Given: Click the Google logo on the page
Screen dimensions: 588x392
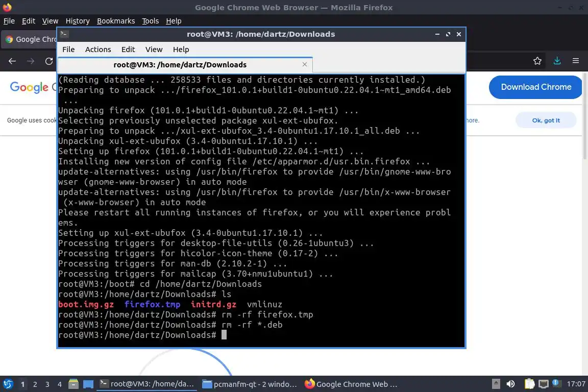Looking at the screenshot, I should [x=29, y=87].
